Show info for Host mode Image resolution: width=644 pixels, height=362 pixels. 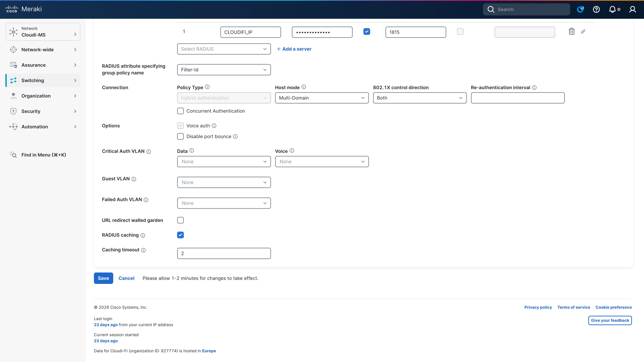coord(304,87)
